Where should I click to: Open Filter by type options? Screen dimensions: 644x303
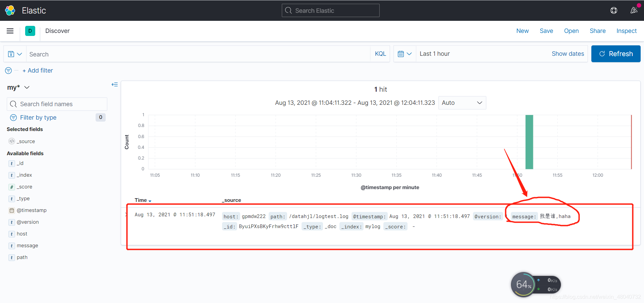coord(38,118)
